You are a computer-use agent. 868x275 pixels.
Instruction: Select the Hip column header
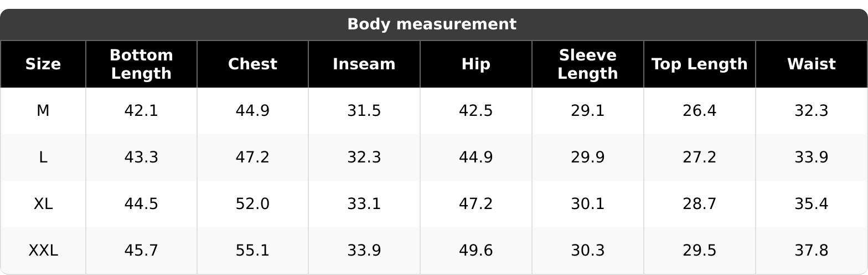(476, 64)
